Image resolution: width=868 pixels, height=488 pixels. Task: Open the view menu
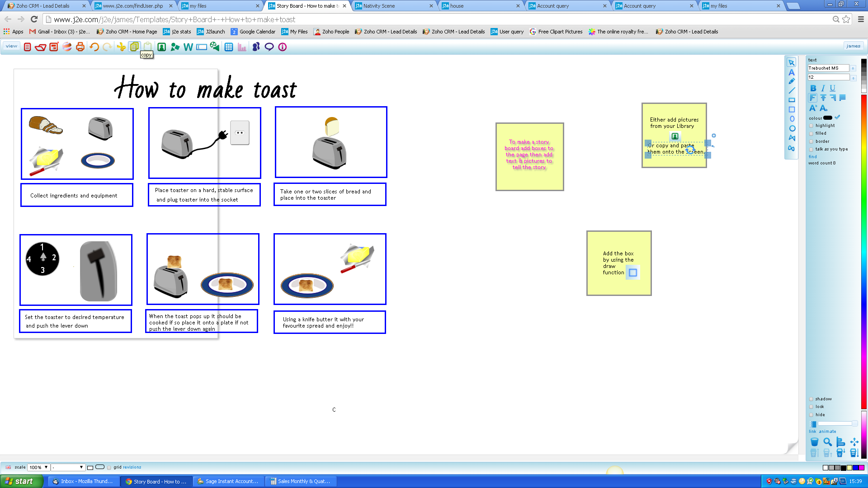tap(11, 46)
